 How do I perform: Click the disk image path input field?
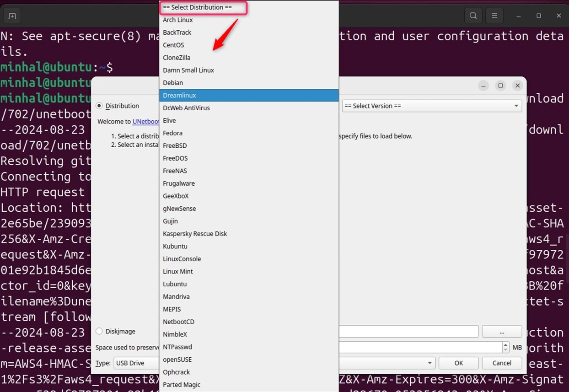pyautogui.click(x=409, y=331)
